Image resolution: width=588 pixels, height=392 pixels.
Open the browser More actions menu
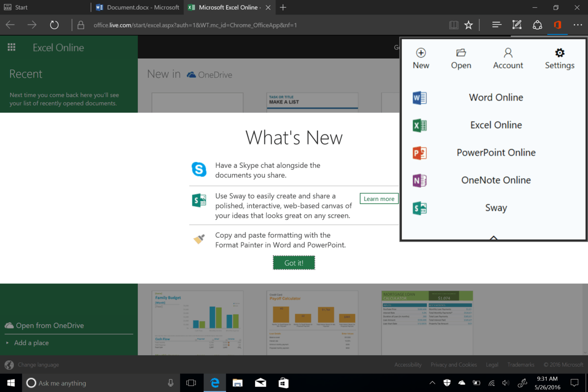coord(577,25)
